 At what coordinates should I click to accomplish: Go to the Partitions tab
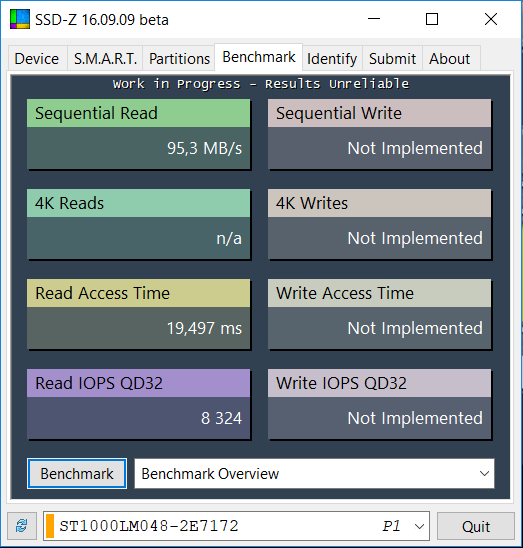[x=179, y=58]
